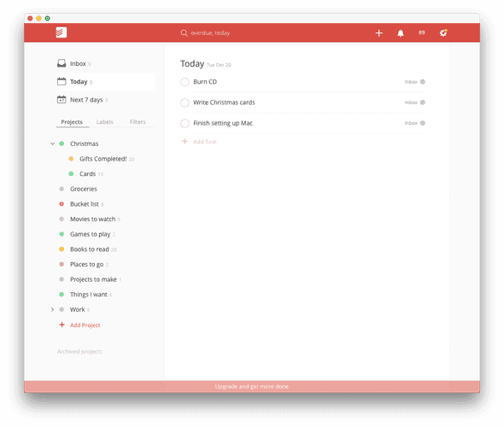
Task: Open notifications bell icon
Action: coord(401,33)
